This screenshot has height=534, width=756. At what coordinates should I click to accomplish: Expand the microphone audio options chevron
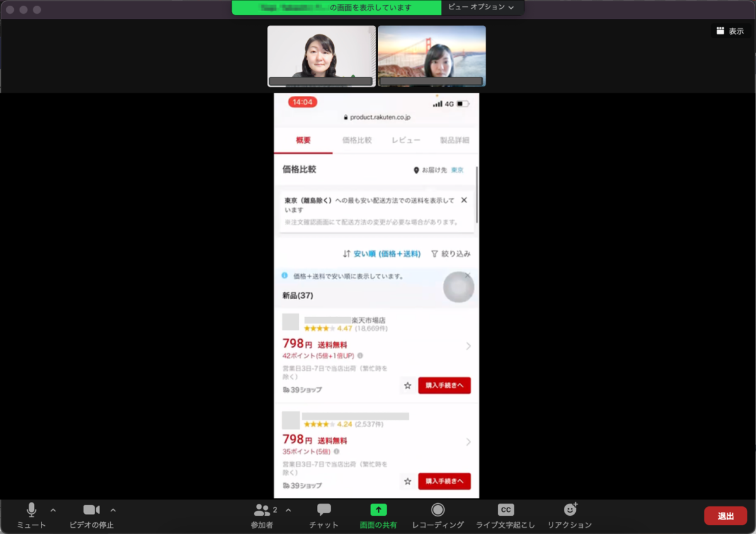point(53,510)
